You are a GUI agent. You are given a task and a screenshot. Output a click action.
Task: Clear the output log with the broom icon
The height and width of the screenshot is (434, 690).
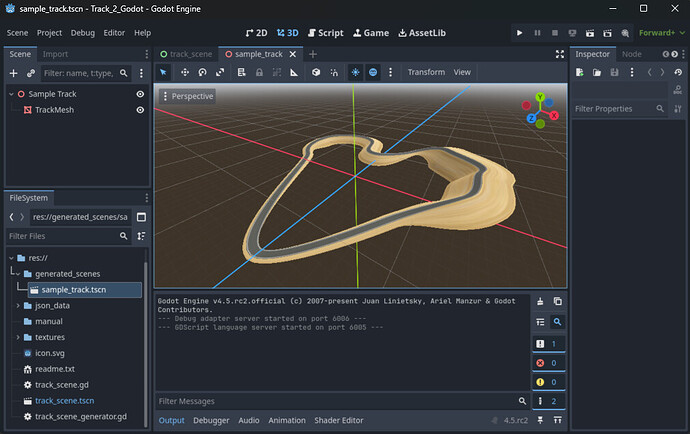(x=540, y=301)
